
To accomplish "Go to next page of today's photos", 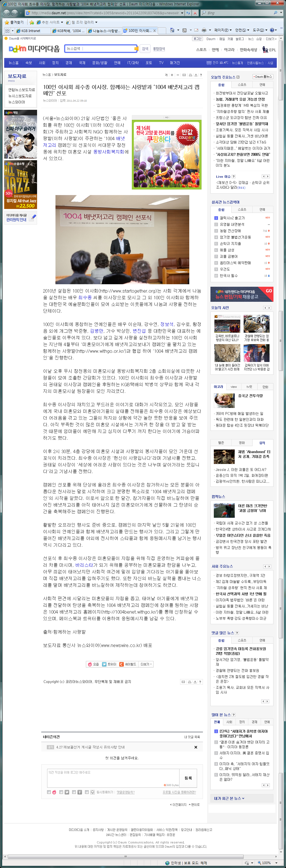I will pos(269,308).
